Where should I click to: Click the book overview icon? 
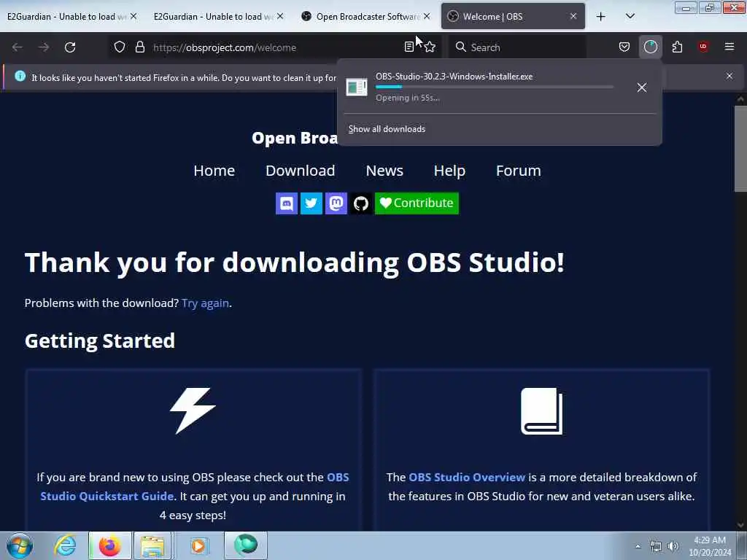(542, 411)
